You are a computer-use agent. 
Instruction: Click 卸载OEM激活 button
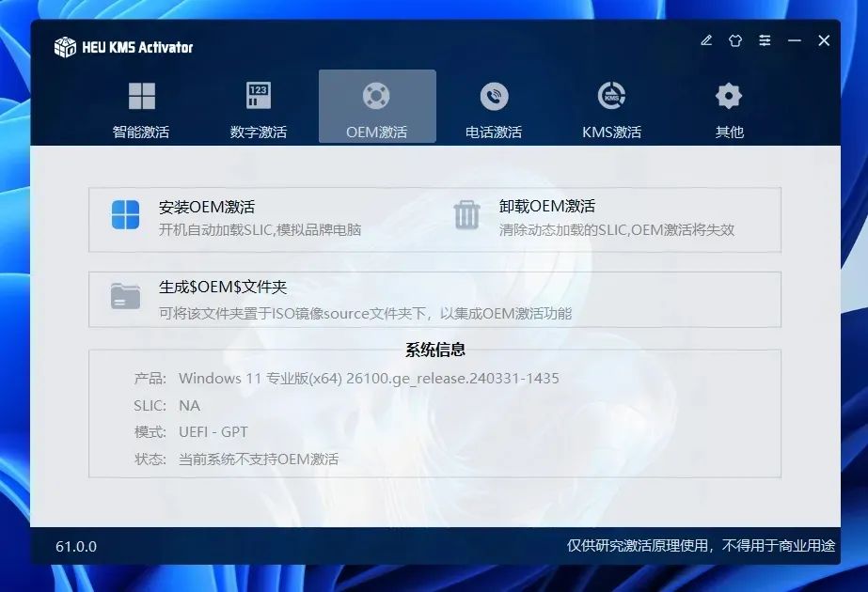pyautogui.click(x=547, y=207)
